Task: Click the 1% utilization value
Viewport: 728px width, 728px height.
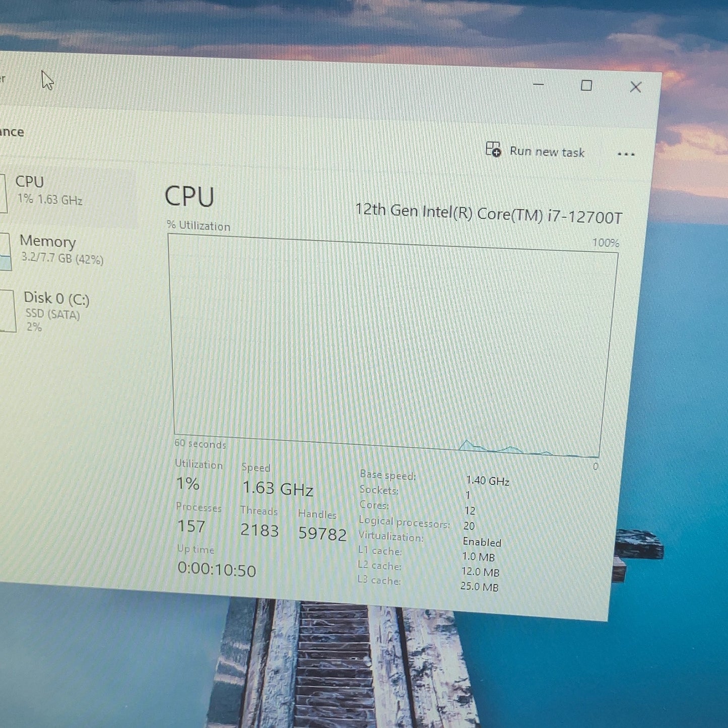Action: (188, 484)
